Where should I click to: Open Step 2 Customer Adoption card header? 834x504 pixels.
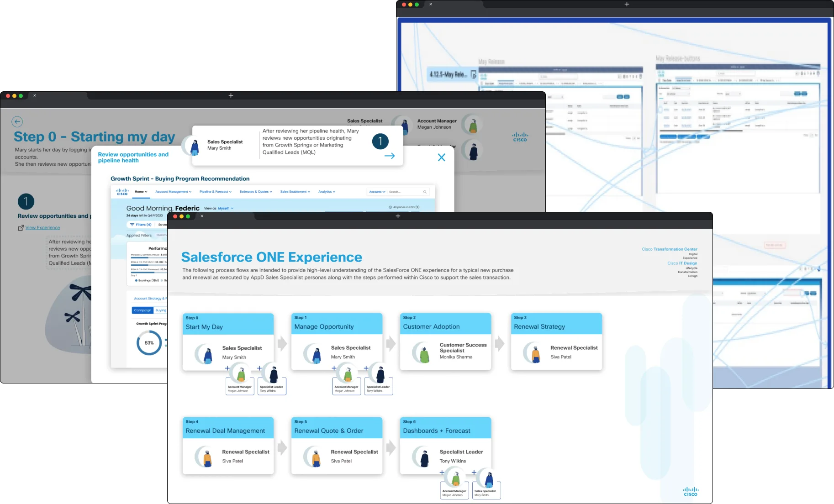click(x=445, y=324)
